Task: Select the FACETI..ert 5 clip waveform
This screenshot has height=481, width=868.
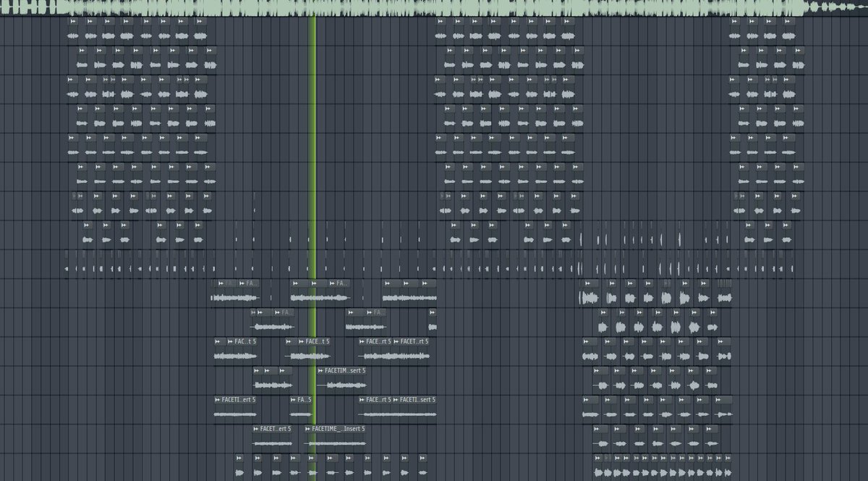Action: tap(236, 414)
